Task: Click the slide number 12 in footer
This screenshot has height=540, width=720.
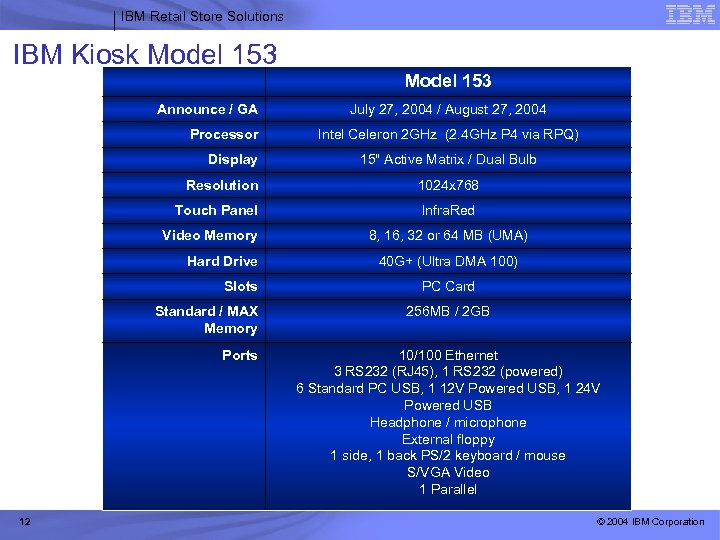Action: point(25,521)
